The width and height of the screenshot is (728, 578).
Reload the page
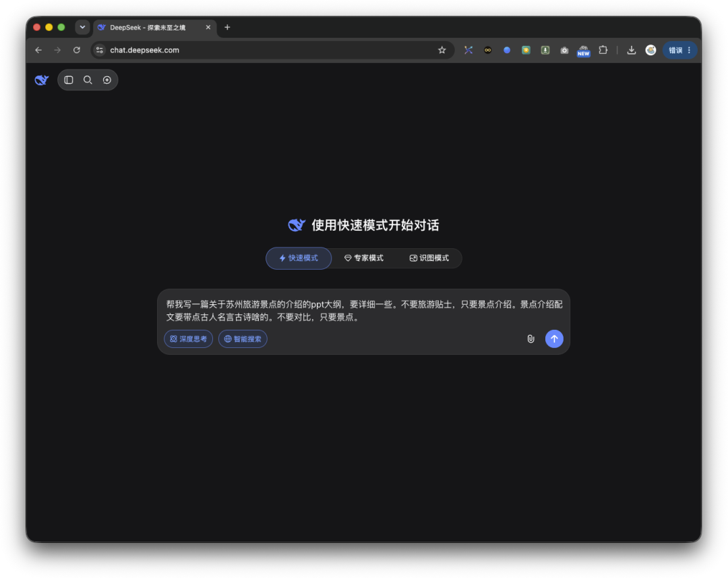[77, 50]
